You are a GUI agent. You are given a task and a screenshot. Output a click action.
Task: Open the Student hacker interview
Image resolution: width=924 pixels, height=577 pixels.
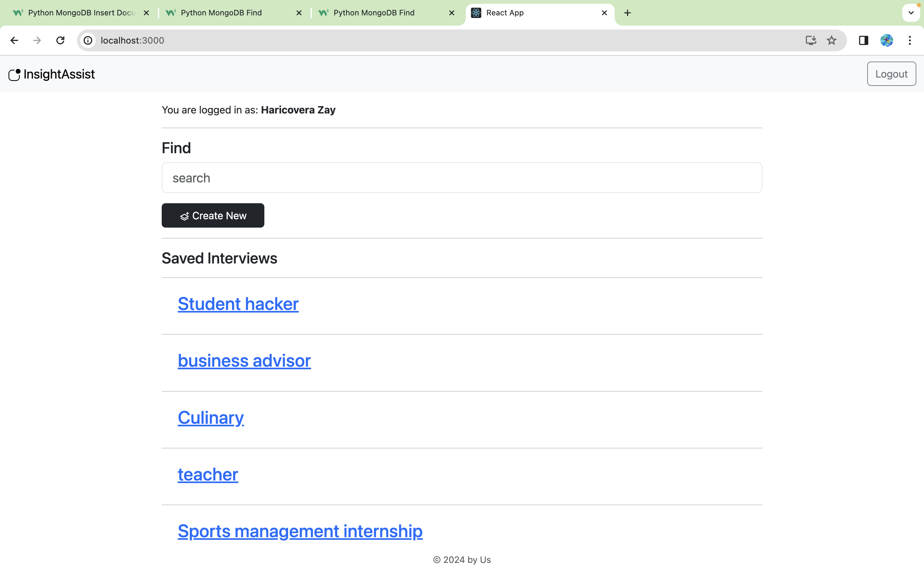pyautogui.click(x=238, y=304)
